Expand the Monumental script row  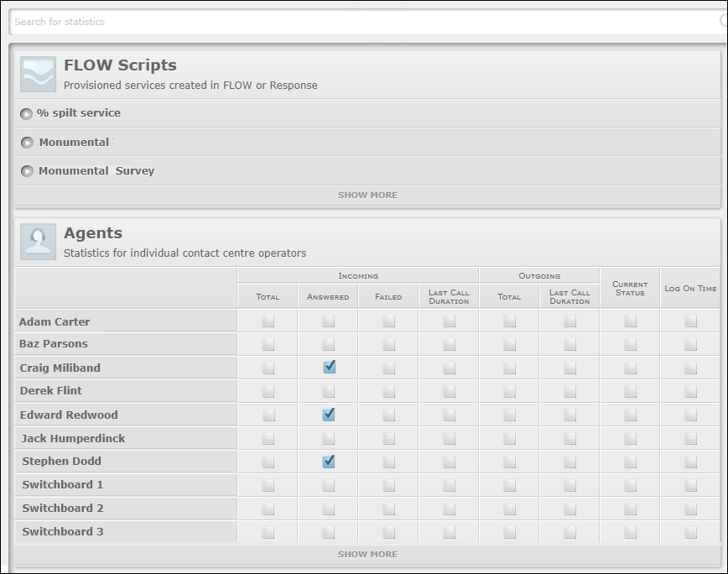point(27,143)
